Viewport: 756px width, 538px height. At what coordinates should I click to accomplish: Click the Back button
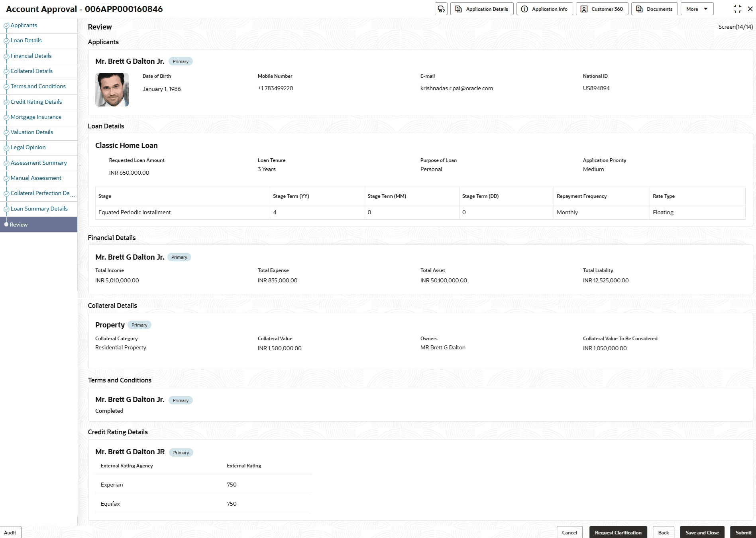[664, 532]
